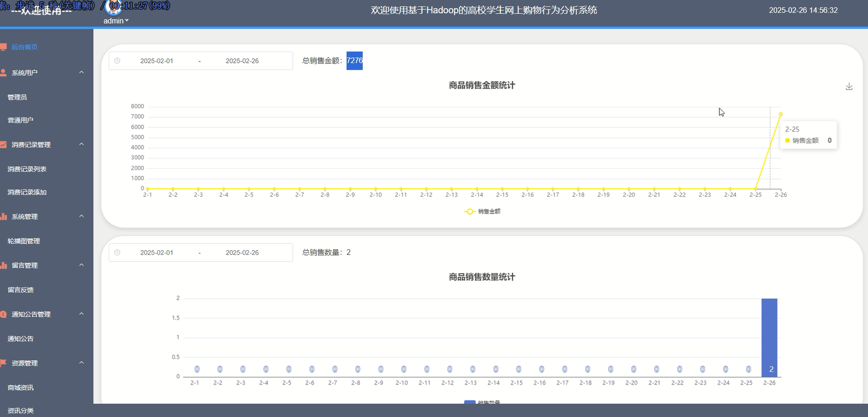Image resolution: width=868 pixels, height=417 pixels.
Task: Set sales amount end date 2025-02-26
Action: pos(242,61)
